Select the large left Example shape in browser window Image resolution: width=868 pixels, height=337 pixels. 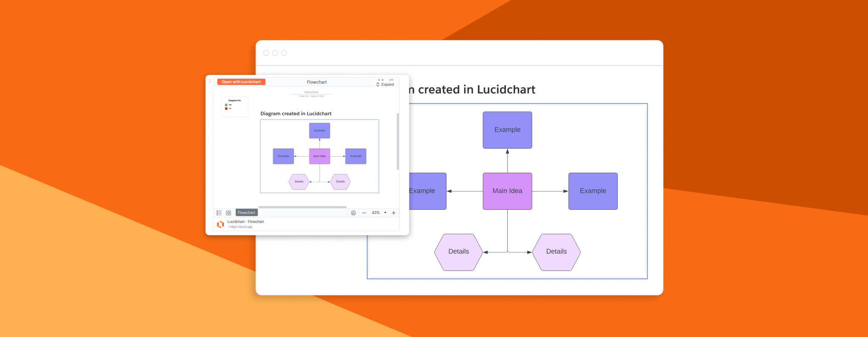pyautogui.click(x=428, y=191)
